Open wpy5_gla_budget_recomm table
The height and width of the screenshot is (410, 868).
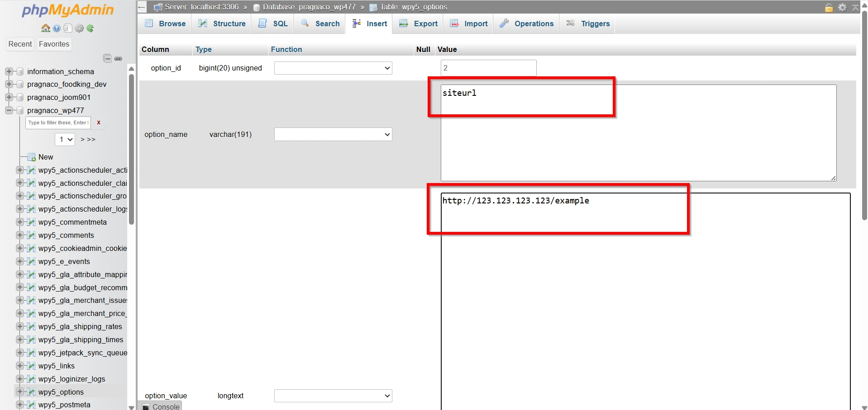[x=83, y=287]
